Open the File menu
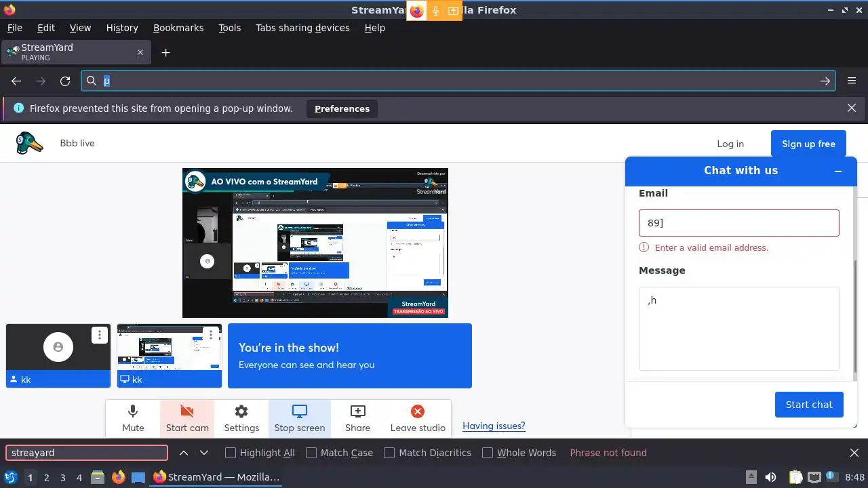 tap(14, 28)
